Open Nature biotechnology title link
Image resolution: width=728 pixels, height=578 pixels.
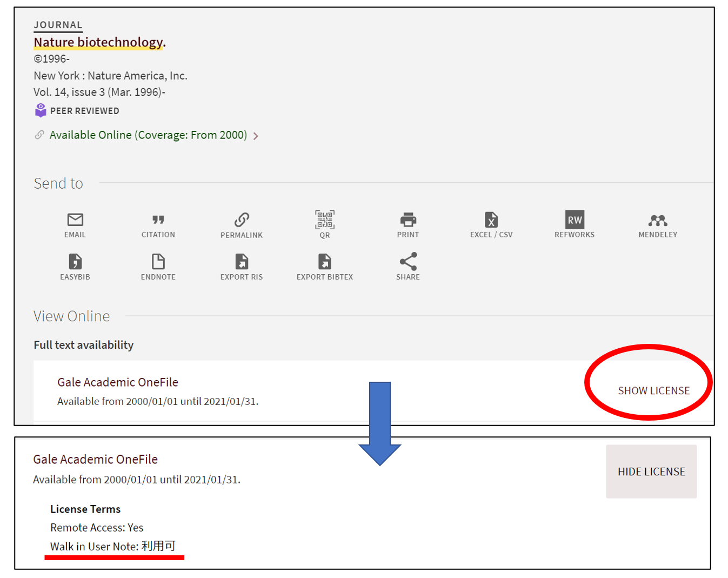[x=99, y=42]
